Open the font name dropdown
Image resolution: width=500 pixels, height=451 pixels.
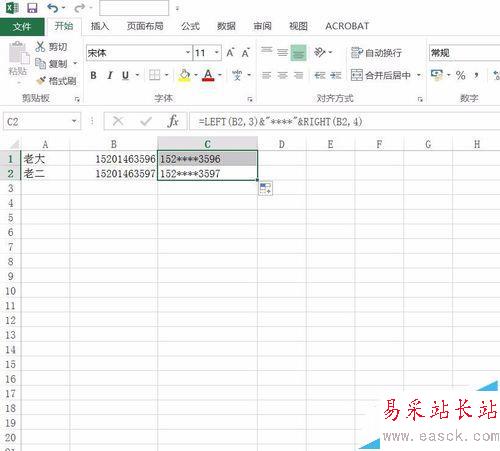(188, 53)
